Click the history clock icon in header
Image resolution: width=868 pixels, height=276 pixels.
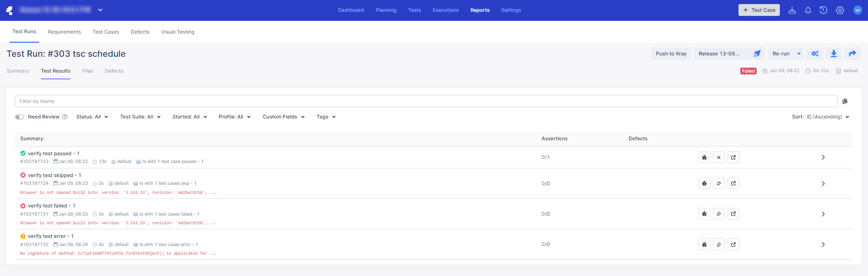(x=823, y=10)
